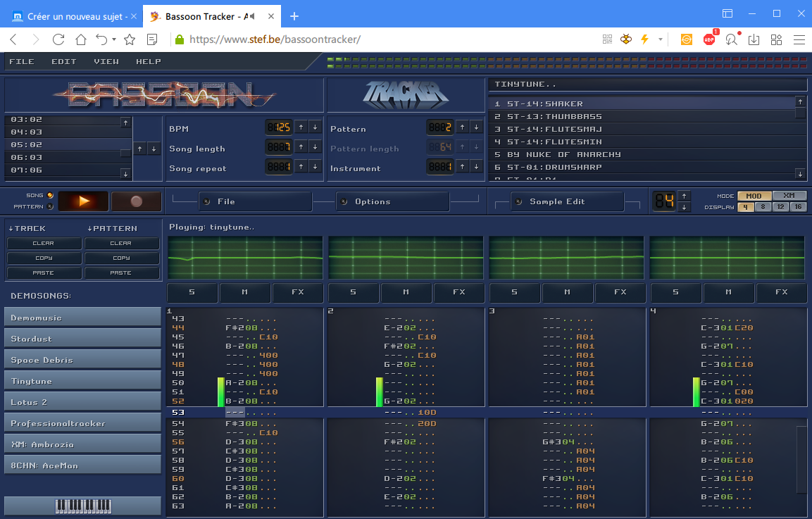Start playback with the orange play button
The width and height of the screenshot is (812, 519).
coord(83,201)
